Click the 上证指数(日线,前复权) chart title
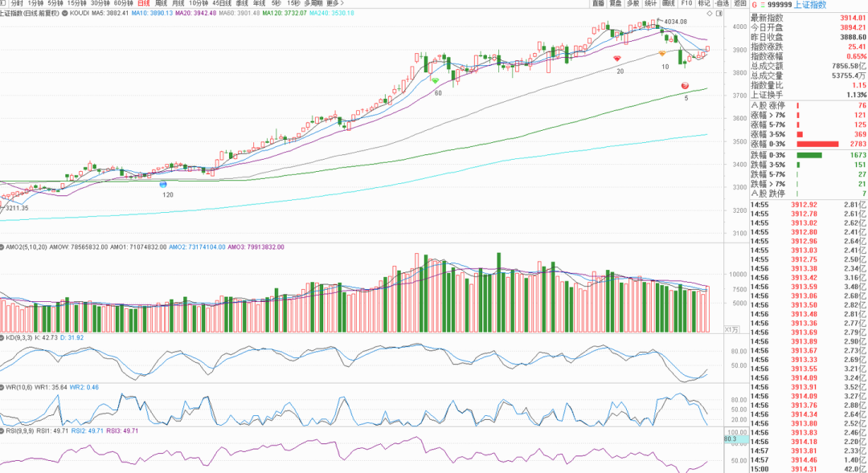 30,13
